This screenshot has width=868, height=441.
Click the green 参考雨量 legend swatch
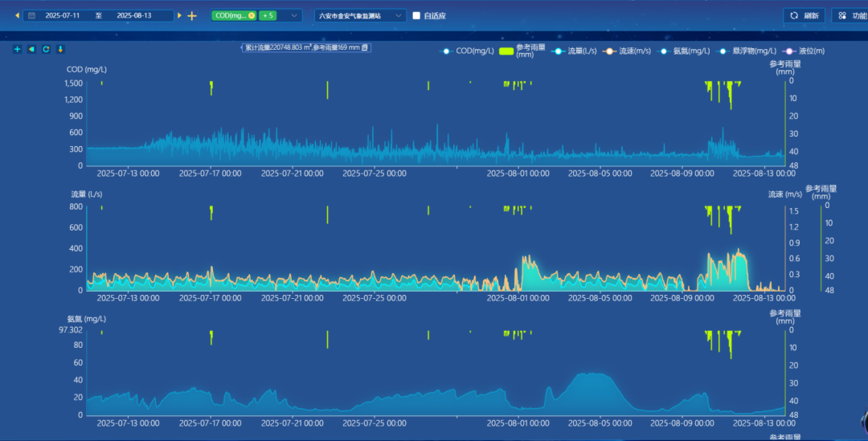tap(506, 51)
